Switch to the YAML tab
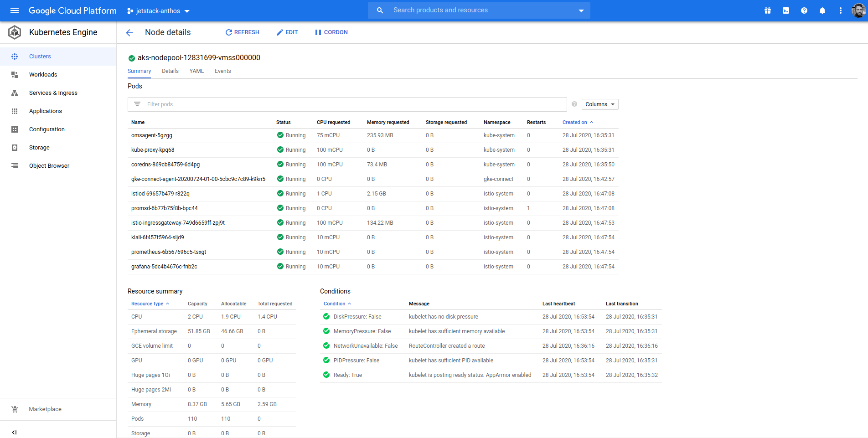Screen dimensions: 868x438 coord(196,71)
